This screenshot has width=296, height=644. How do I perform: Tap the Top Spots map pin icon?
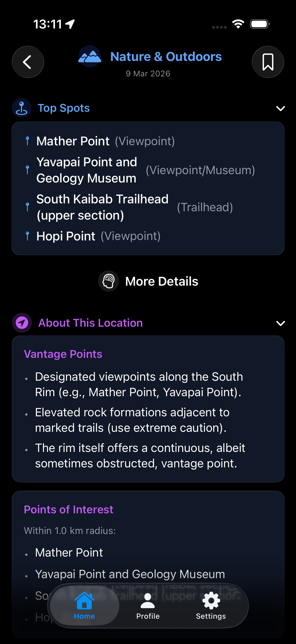pos(22,108)
